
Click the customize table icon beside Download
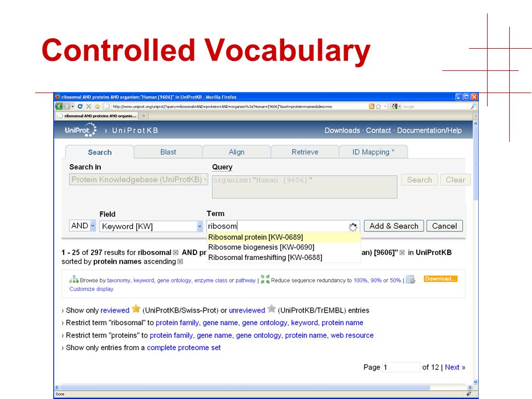pyautogui.click(x=411, y=279)
